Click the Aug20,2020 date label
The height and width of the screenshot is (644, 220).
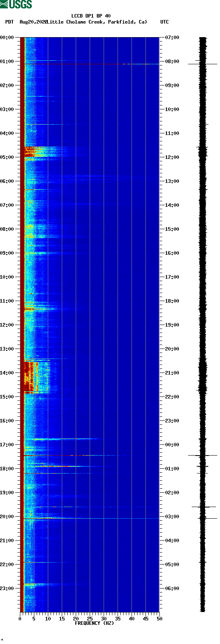(x=33, y=22)
